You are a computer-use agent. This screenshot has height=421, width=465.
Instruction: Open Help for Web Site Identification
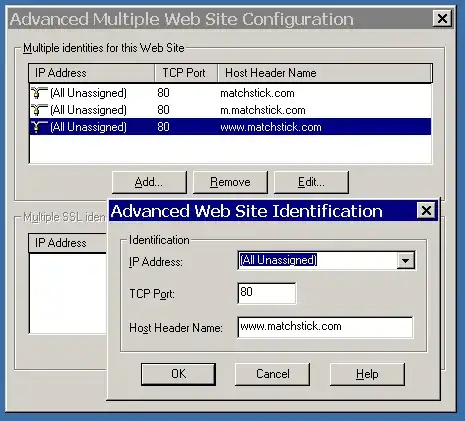[367, 374]
